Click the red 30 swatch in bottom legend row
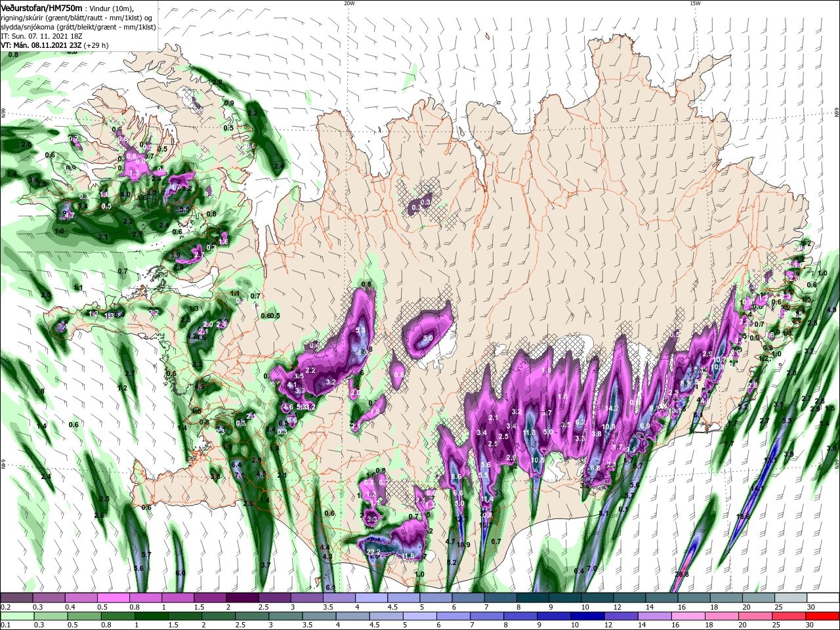 coord(824,616)
